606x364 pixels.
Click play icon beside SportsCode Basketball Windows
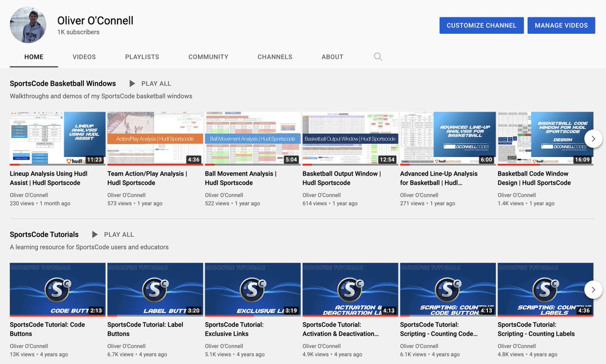pos(132,83)
